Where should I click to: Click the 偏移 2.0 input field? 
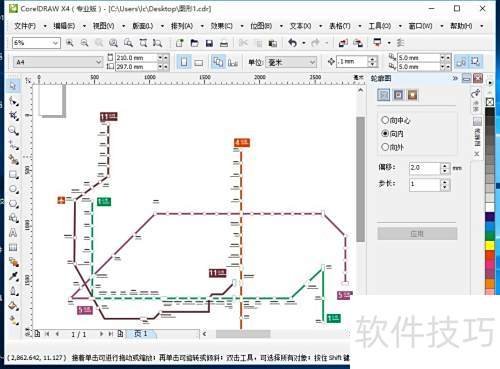425,168
